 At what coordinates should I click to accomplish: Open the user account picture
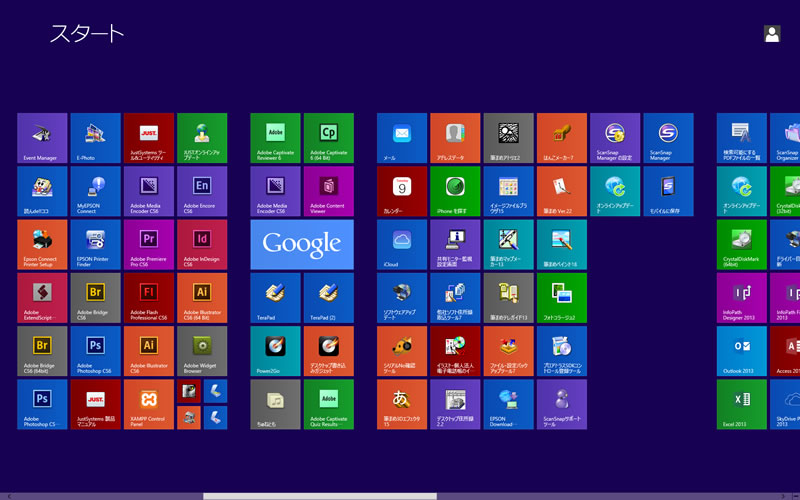[x=772, y=34]
